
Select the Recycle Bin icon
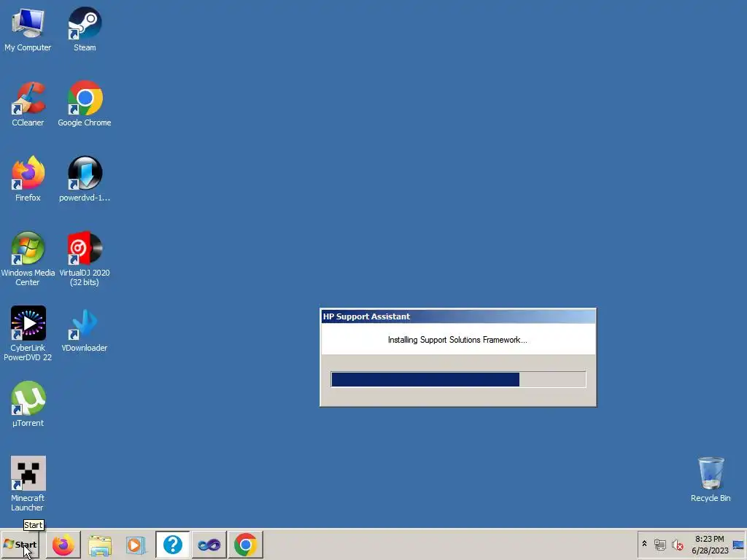[711, 480]
